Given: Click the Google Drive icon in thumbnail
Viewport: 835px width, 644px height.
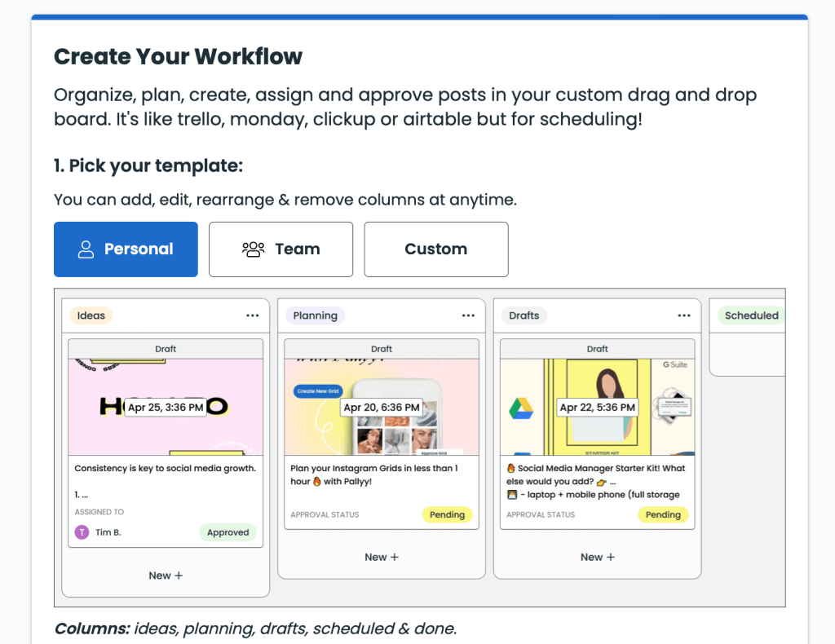Looking at the screenshot, I should coord(521,408).
